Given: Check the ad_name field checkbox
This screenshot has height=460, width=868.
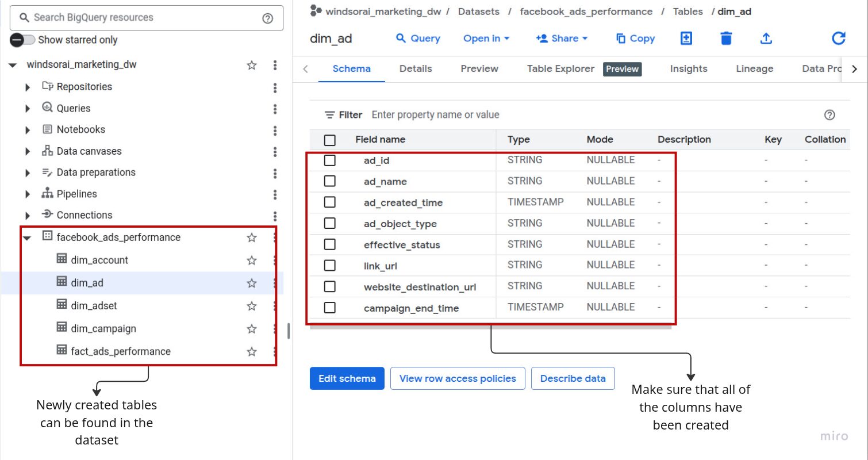Looking at the screenshot, I should (329, 181).
